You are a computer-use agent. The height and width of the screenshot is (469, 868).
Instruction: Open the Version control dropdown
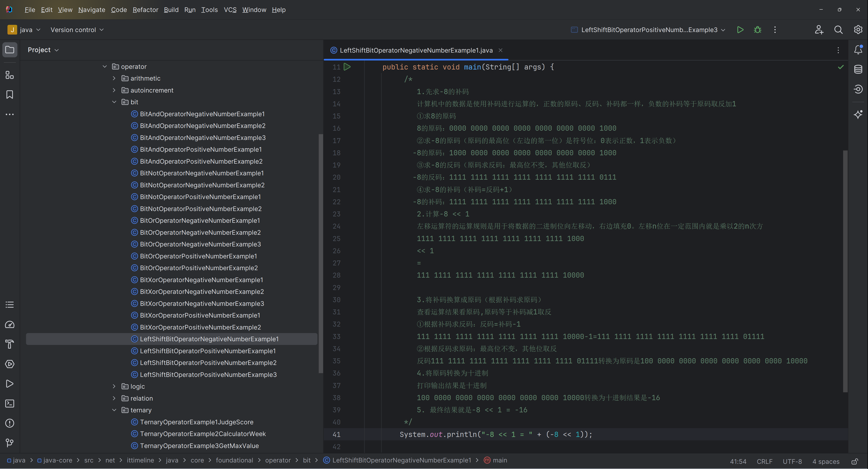click(x=77, y=30)
